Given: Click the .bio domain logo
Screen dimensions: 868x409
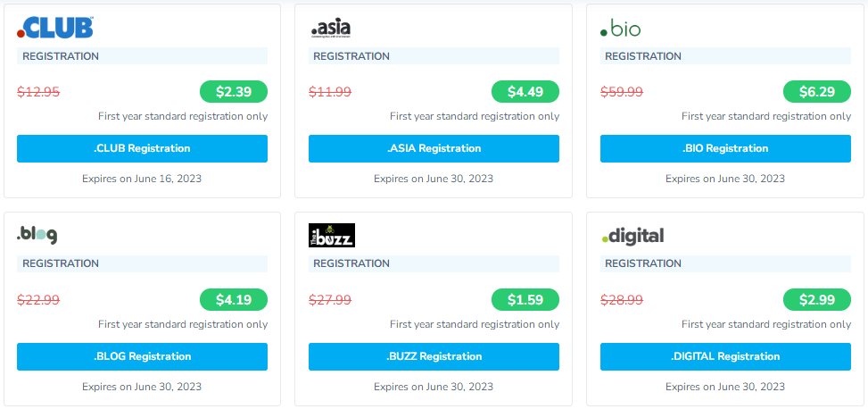Looking at the screenshot, I should pos(620,29).
